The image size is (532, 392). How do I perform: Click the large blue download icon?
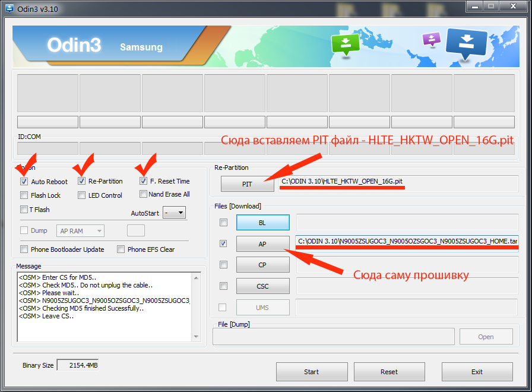pyautogui.click(x=466, y=45)
